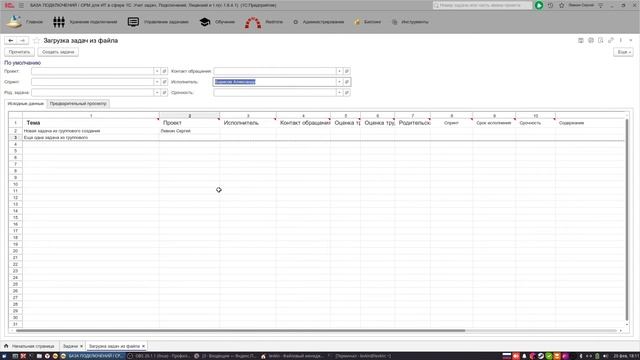Open Обучение graduation cap icon
The width and height of the screenshot is (640, 360).
[x=205, y=22]
